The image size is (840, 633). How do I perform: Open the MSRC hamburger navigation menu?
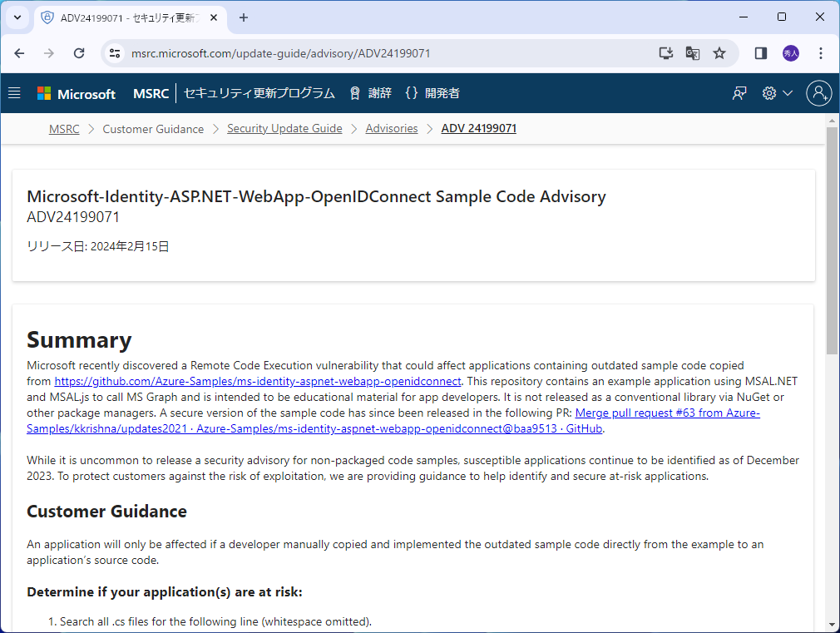pos(14,93)
